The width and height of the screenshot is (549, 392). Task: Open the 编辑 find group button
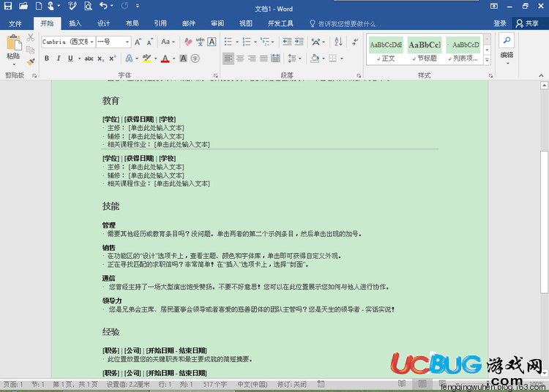(507, 49)
